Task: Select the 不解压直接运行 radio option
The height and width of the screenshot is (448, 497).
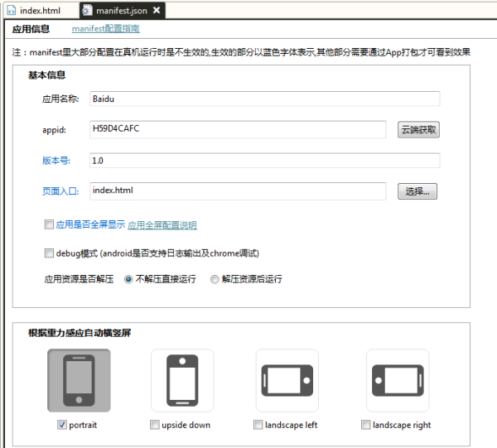Action: pyautogui.click(x=128, y=279)
